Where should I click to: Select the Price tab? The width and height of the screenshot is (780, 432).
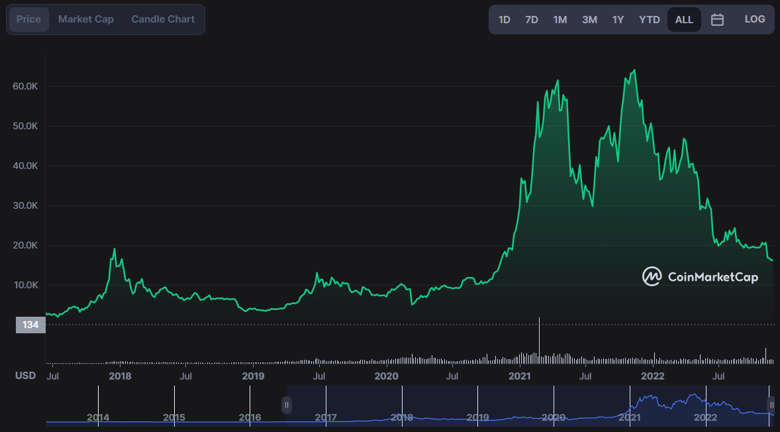(x=29, y=19)
